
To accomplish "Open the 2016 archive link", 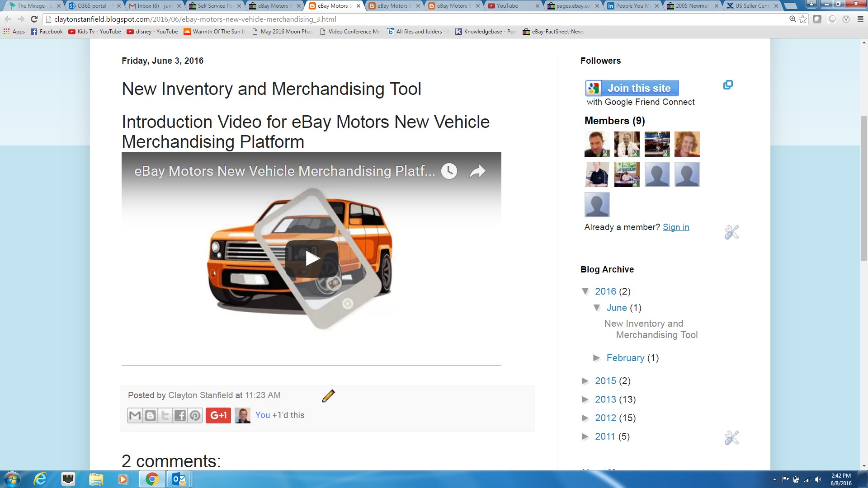I will tap(605, 291).
